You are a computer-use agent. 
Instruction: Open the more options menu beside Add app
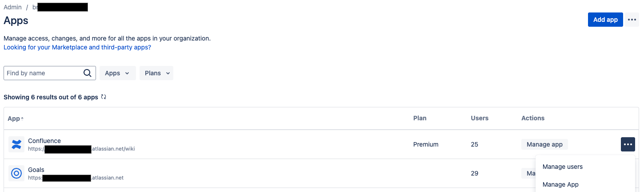point(632,20)
